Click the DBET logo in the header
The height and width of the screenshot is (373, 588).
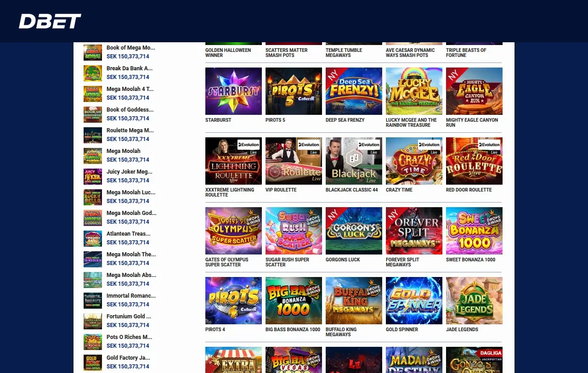click(x=50, y=21)
